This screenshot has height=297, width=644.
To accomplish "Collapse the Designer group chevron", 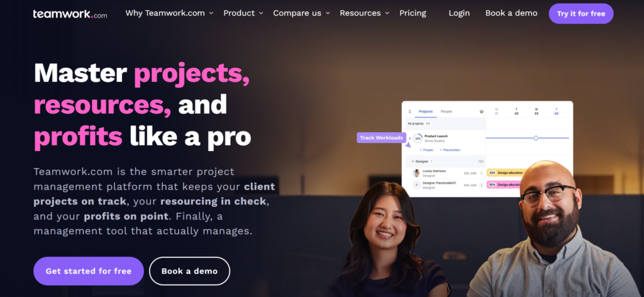I will [413, 162].
